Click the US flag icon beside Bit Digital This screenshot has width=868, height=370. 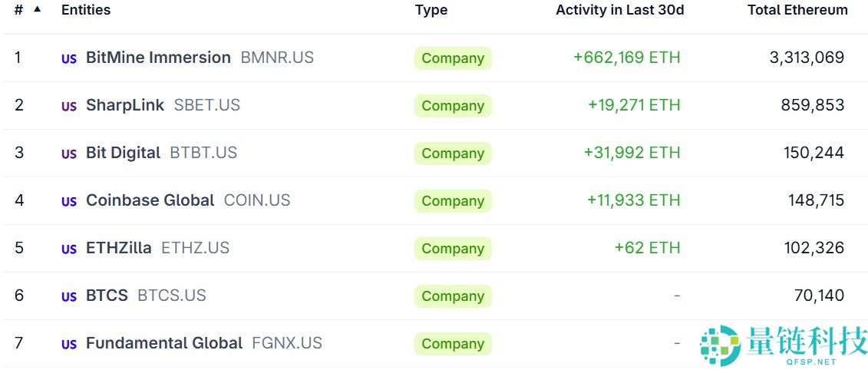click(x=69, y=154)
